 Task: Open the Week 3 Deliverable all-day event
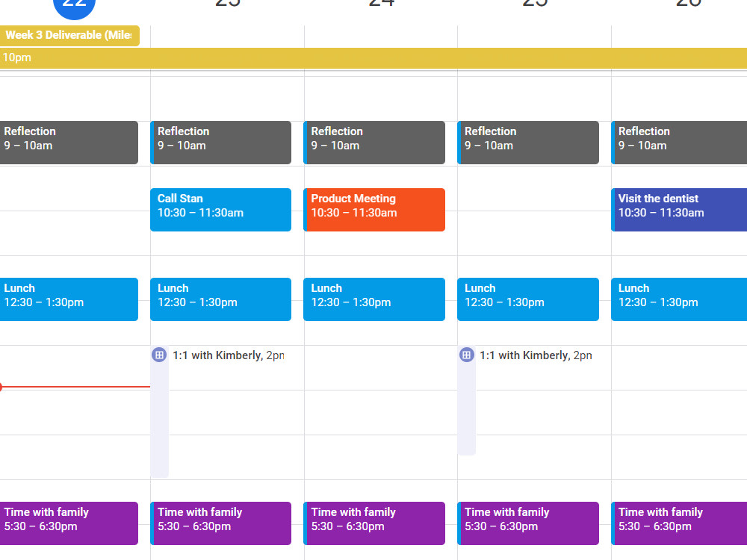[69, 36]
